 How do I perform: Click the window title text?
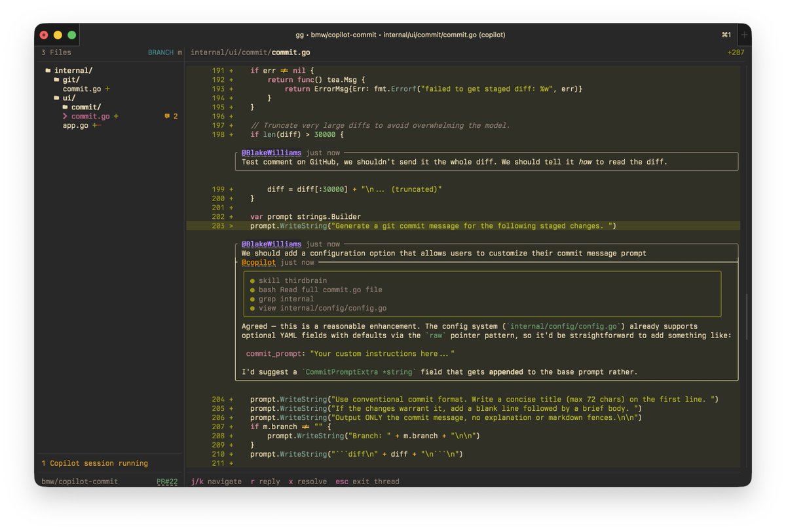coord(400,35)
